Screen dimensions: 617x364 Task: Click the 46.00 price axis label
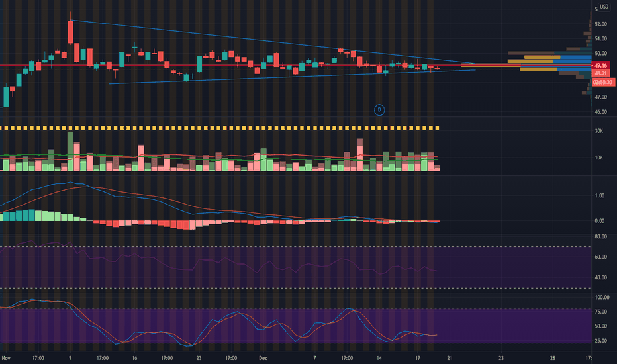click(x=600, y=112)
